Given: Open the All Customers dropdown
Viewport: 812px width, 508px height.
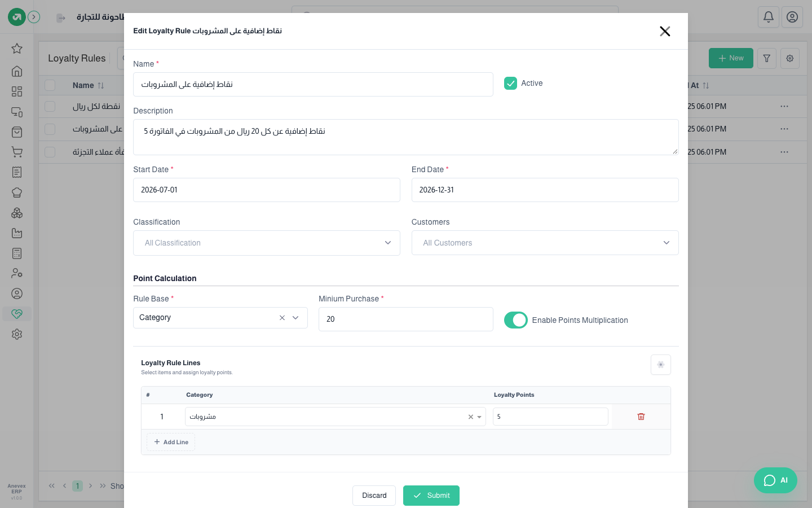Looking at the screenshot, I should [545, 243].
